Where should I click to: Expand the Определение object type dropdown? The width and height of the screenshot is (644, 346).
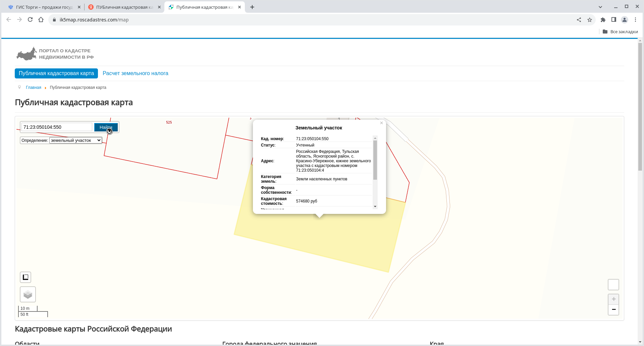75,140
